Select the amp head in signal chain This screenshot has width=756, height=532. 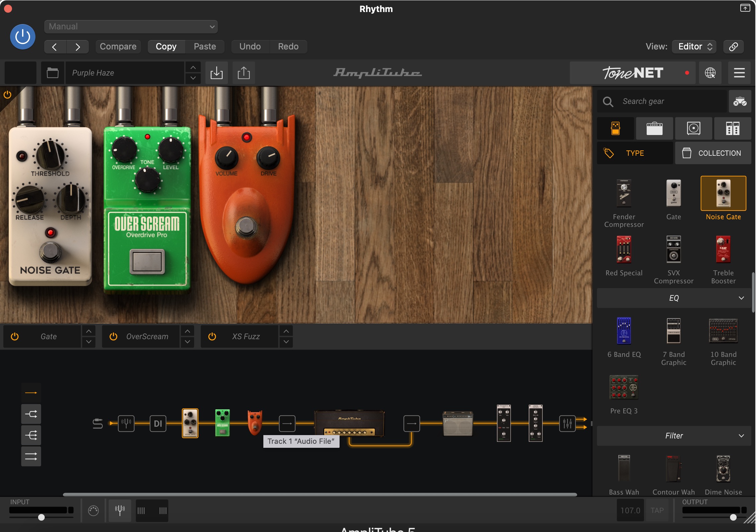point(350,423)
